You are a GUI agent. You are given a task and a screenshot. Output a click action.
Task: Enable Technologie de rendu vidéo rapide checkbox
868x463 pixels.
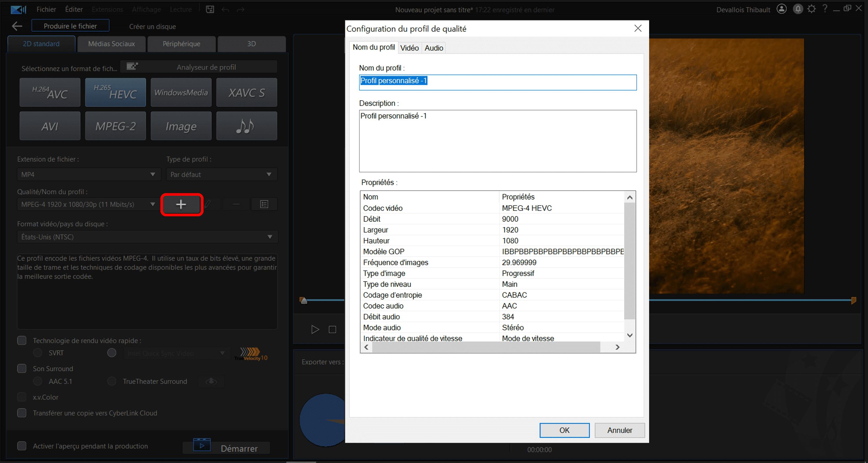pyautogui.click(x=22, y=340)
